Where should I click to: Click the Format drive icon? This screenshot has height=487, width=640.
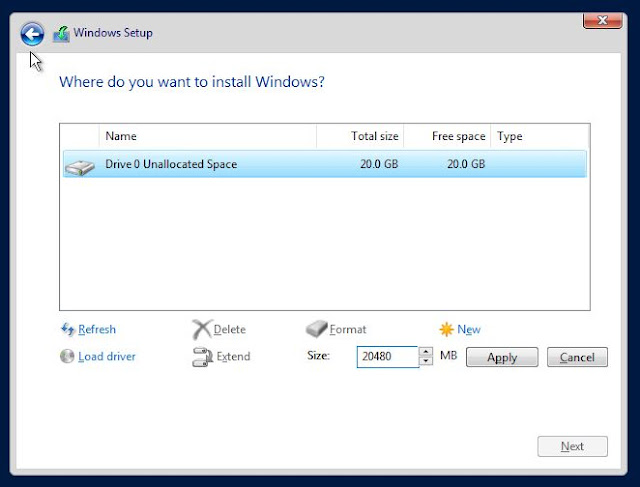click(x=316, y=329)
